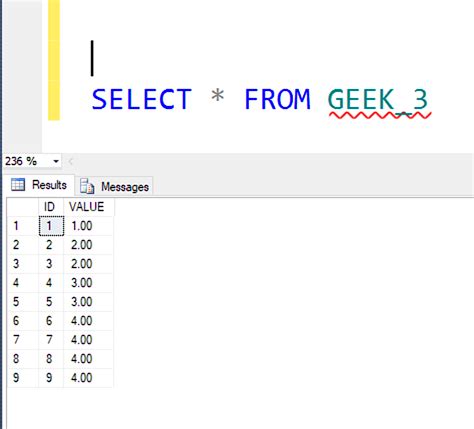
Task: Select VALUE cell 3.00 in row 5
Action: 88,302
